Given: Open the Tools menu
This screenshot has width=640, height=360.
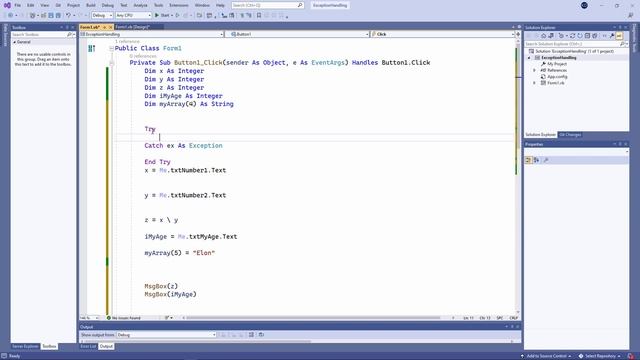Looking at the screenshot, I should [x=158, y=5].
